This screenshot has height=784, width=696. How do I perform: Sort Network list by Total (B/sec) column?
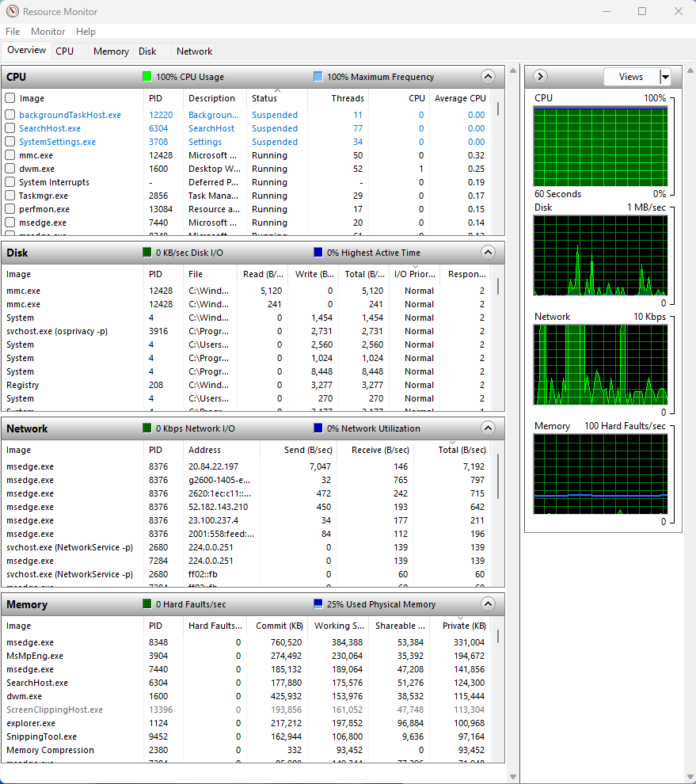452,450
